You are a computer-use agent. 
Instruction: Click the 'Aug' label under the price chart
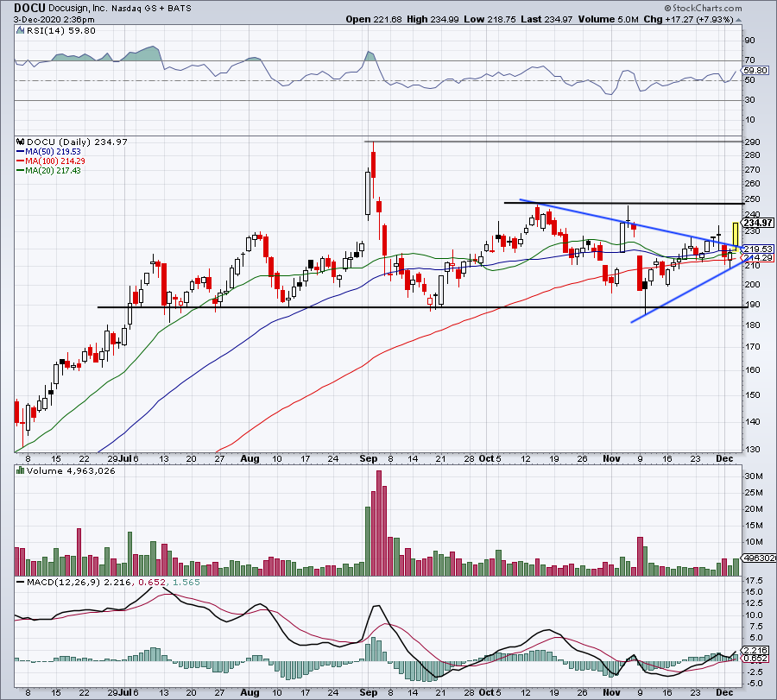coord(250,458)
